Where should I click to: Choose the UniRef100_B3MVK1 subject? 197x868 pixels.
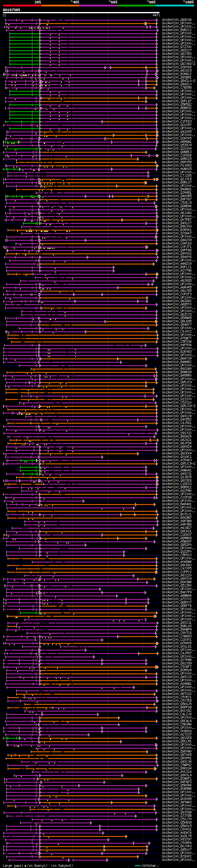coord(176,230)
